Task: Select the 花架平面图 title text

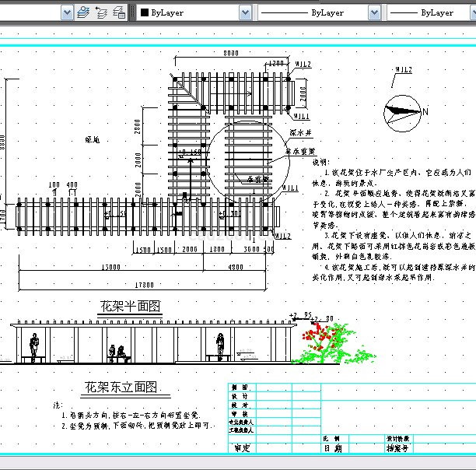Action: tap(129, 306)
